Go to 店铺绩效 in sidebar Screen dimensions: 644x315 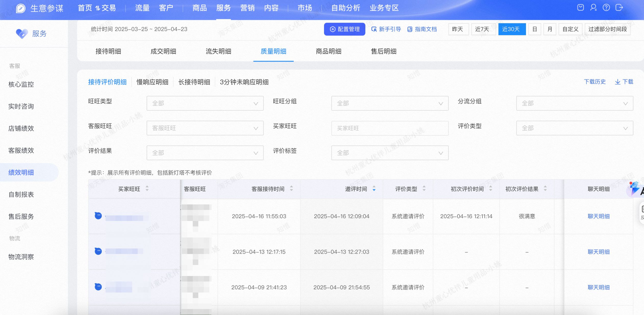21,128
